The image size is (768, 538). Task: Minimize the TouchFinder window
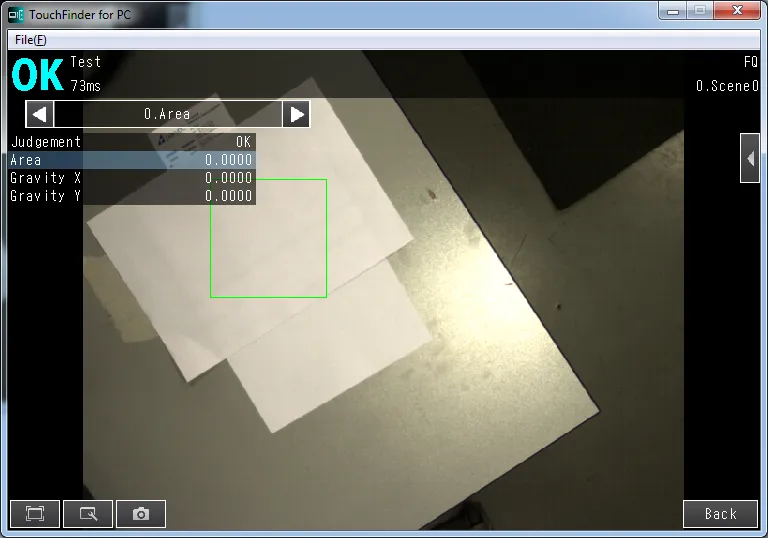click(x=673, y=10)
